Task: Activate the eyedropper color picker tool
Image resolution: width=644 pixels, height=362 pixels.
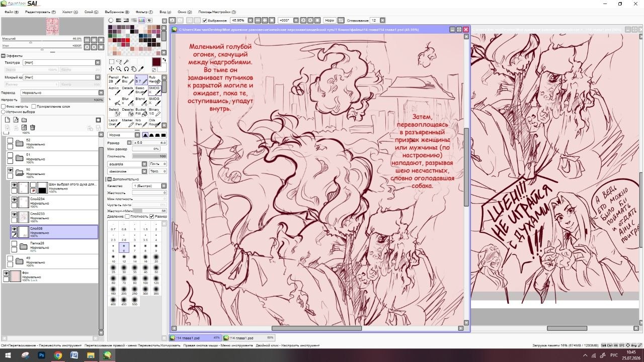Action: pos(141,69)
